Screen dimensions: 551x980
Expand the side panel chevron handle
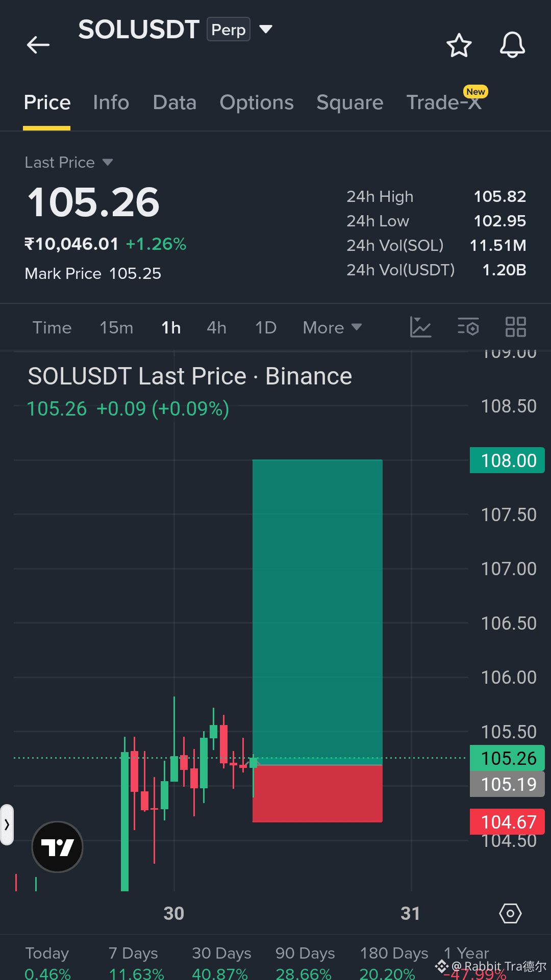click(x=7, y=824)
